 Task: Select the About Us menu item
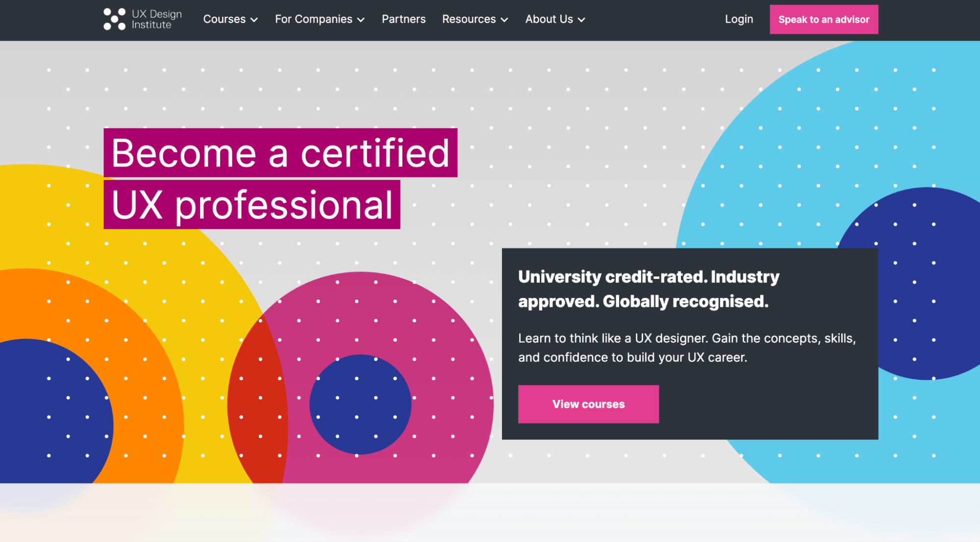[x=549, y=19]
